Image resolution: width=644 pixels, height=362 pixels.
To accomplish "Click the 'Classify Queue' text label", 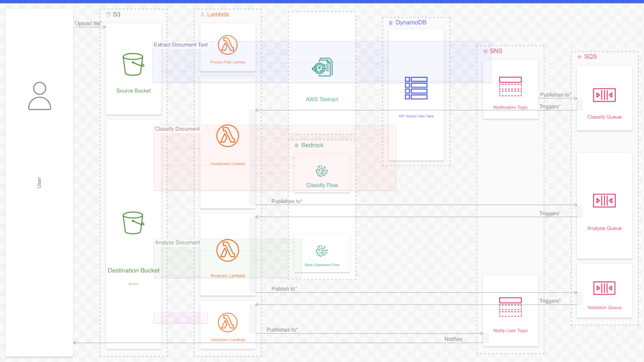I will (604, 117).
